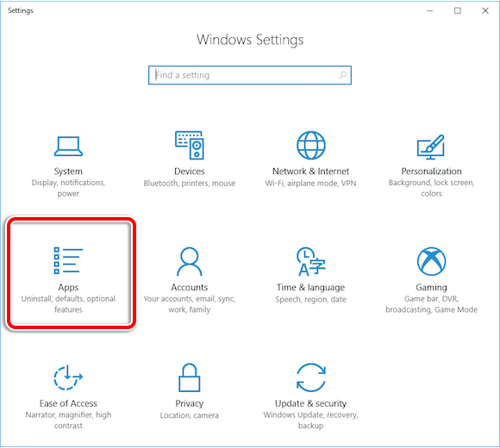
Task: Click the Privacy label text
Action: point(190,403)
